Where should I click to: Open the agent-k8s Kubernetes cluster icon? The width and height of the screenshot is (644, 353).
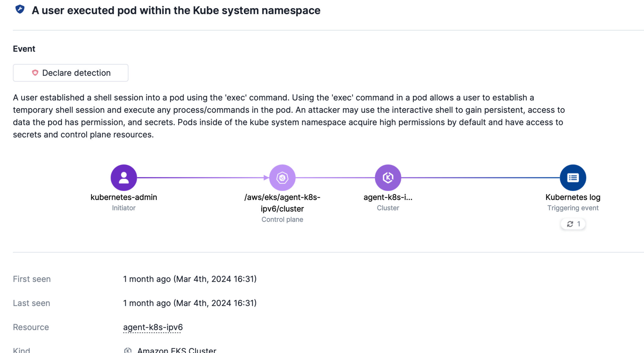click(x=388, y=177)
